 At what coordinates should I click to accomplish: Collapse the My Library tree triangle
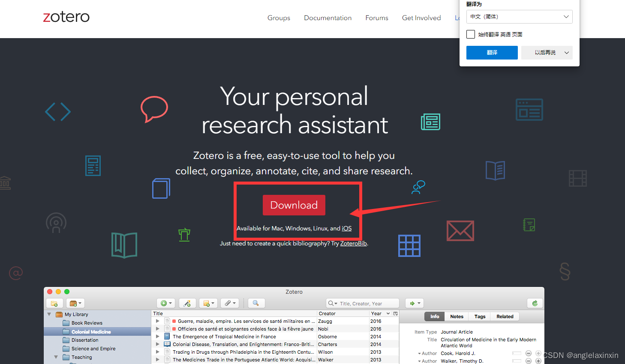(49, 314)
